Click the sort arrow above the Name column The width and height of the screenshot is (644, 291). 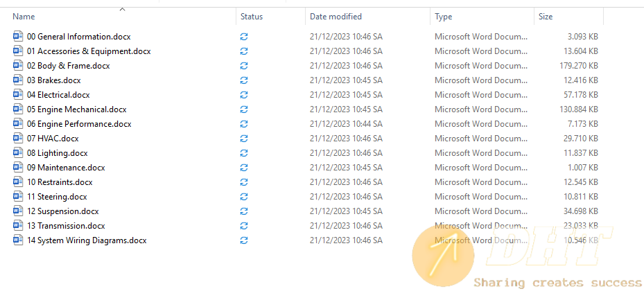tap(122, 9)
